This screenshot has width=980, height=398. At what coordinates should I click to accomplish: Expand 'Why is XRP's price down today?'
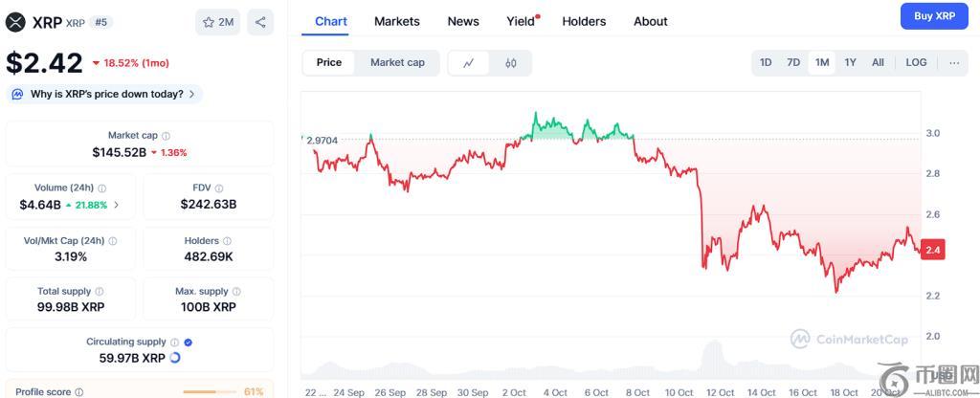(104, 94)
